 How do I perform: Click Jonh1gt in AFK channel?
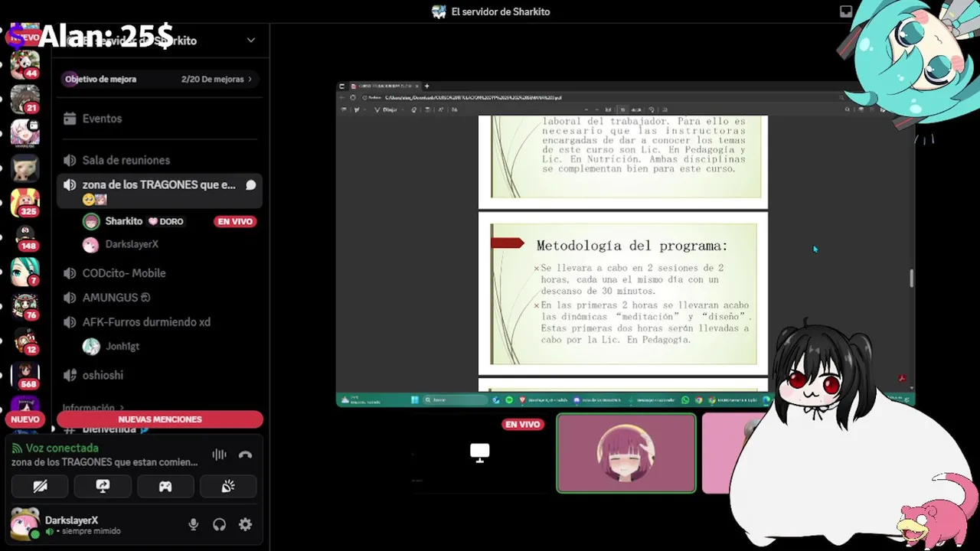pyautogui.click(x=122, y=347)
